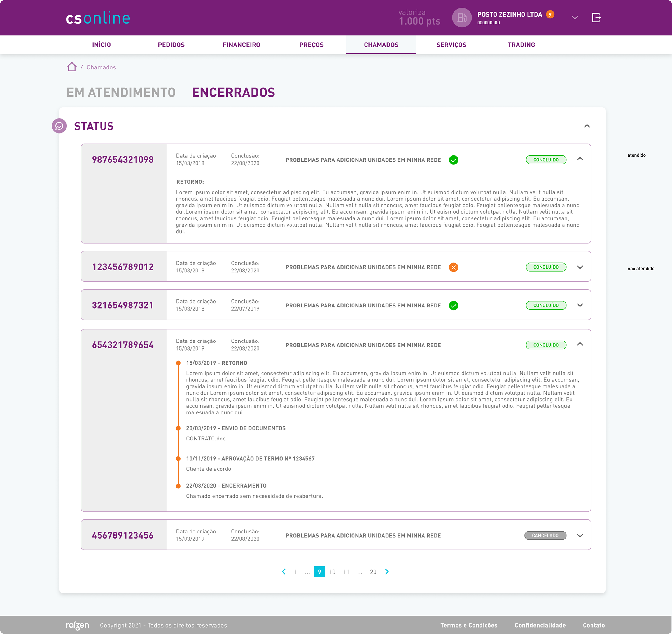Collapse ticket 654321789654 details
This screenshot has width=672, height=634.
580,344
